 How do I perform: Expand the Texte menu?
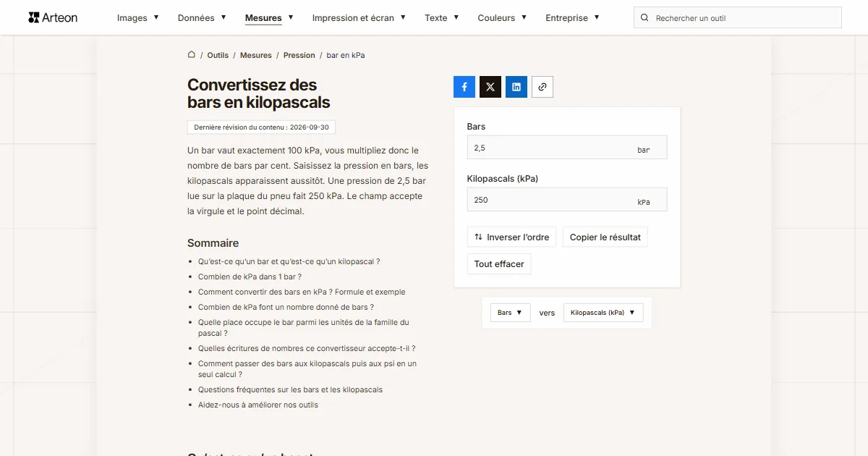[442, 18]
